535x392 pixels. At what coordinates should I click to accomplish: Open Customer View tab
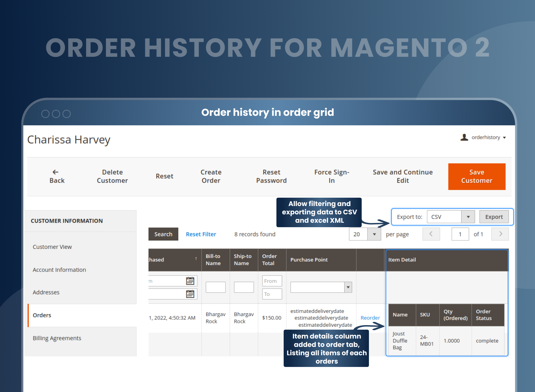tap(52, 247)
